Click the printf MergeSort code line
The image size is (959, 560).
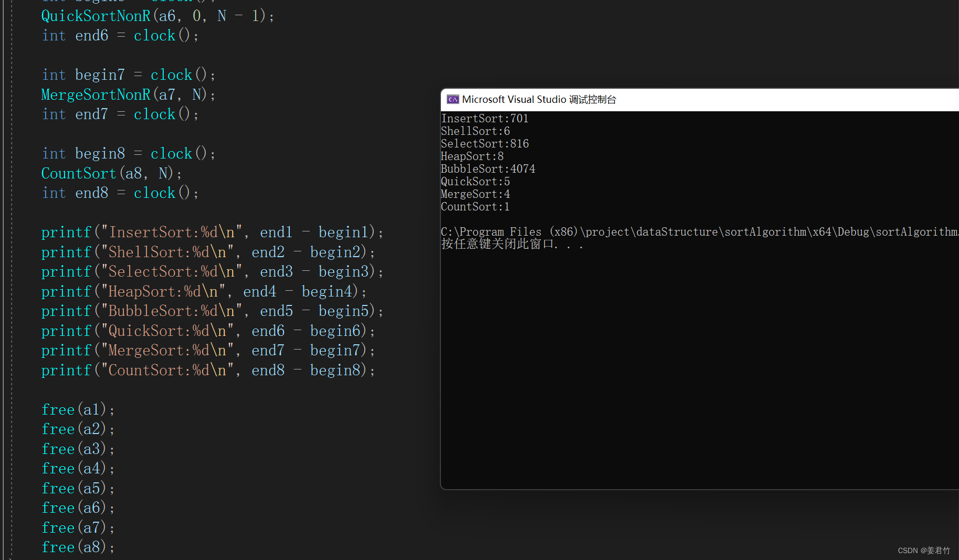coord(208,351)
